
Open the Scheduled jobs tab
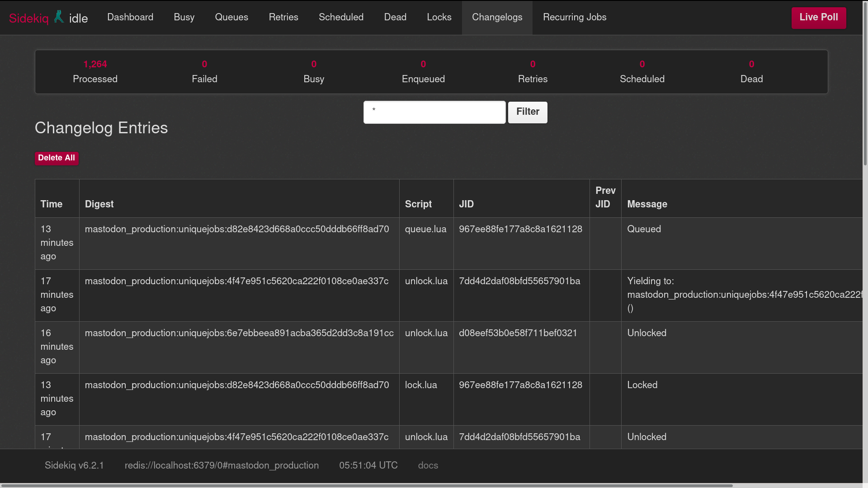point(341,17)
